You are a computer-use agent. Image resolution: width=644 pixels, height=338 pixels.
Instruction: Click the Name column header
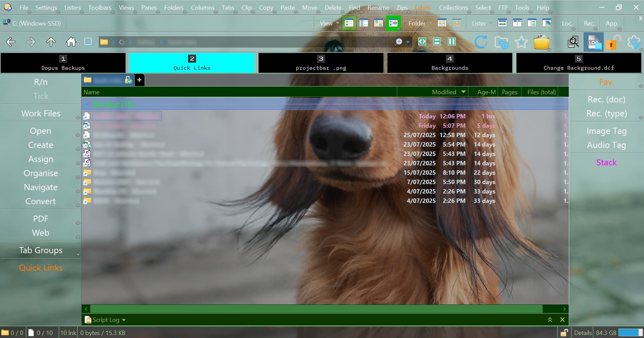239,92
